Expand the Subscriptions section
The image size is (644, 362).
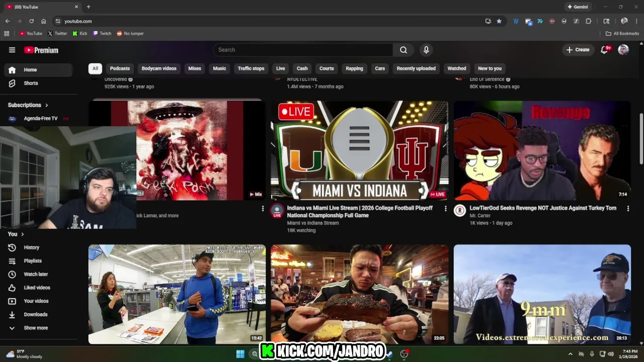click(28, 105)
